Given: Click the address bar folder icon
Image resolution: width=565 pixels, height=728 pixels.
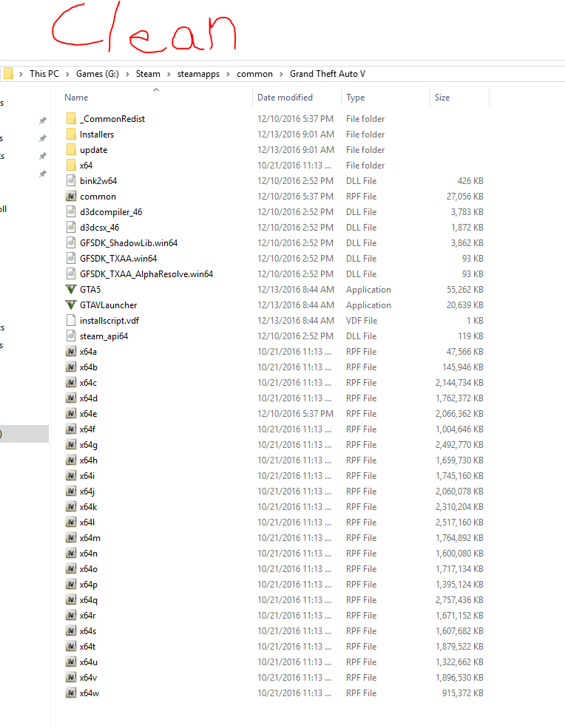Looking at the screenshot, I should pyautogui.click(x=8, y=74).
